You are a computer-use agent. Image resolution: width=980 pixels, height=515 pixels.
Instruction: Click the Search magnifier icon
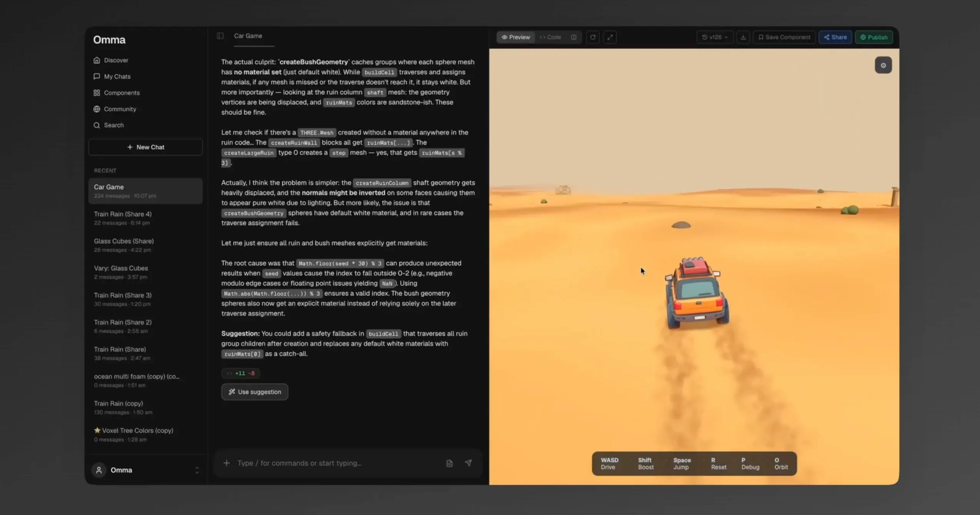pos(97,125)
